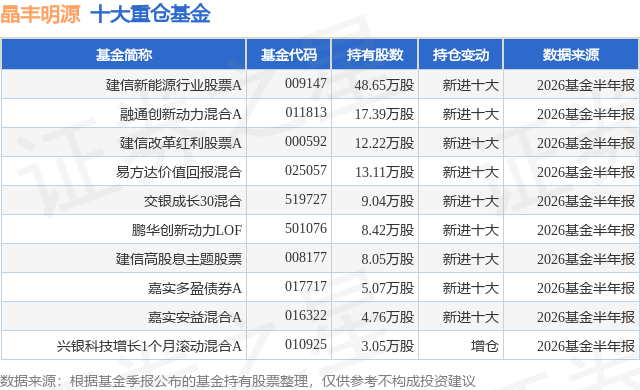Select the 交银成长30混合 fund entry
640x390 pixels.
point(193,201)
